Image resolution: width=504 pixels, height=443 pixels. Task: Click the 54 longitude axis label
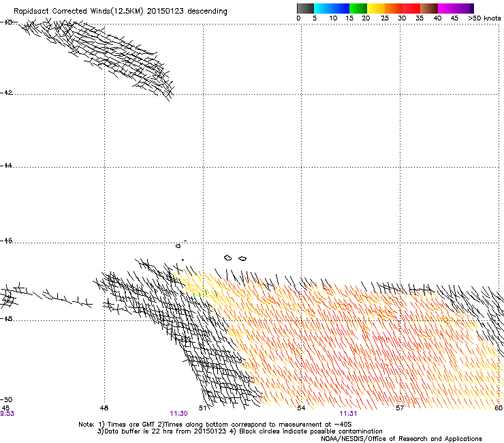(x=301, y=408)
